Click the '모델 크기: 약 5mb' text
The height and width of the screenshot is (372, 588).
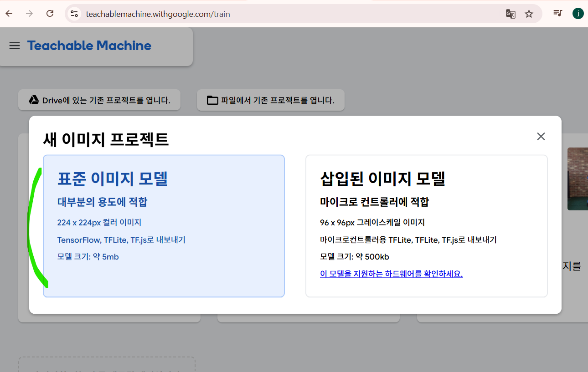88,257
